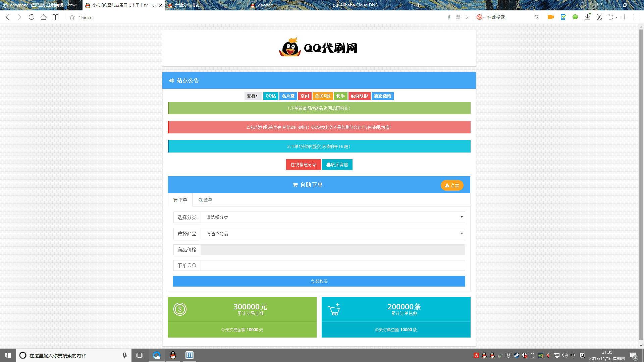Open the blue phone checklist toolbar icon
Viewport: 644px width, 362px height.
click(x=563, y=17)
